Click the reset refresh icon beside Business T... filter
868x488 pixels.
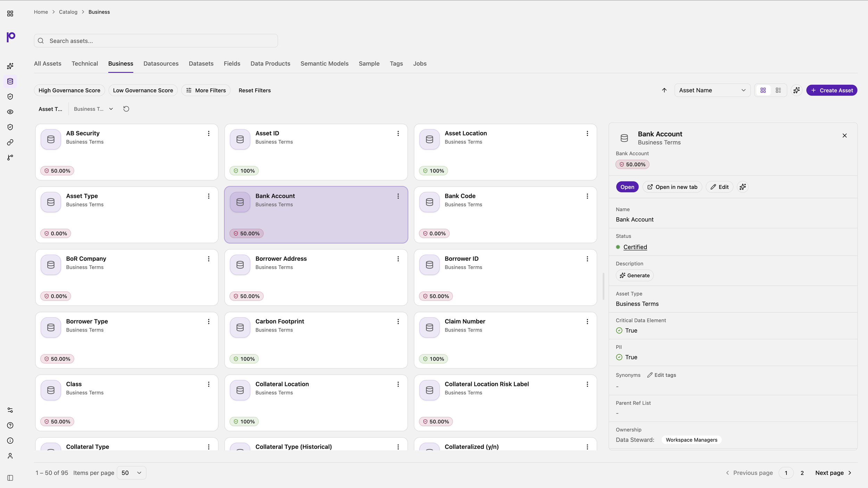(126, 109)
